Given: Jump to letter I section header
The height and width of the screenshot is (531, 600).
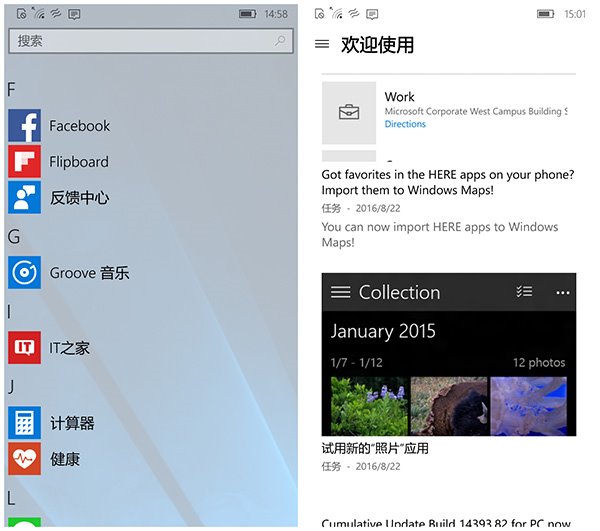Looking at the screenshot, I should [x=9, y=312].
